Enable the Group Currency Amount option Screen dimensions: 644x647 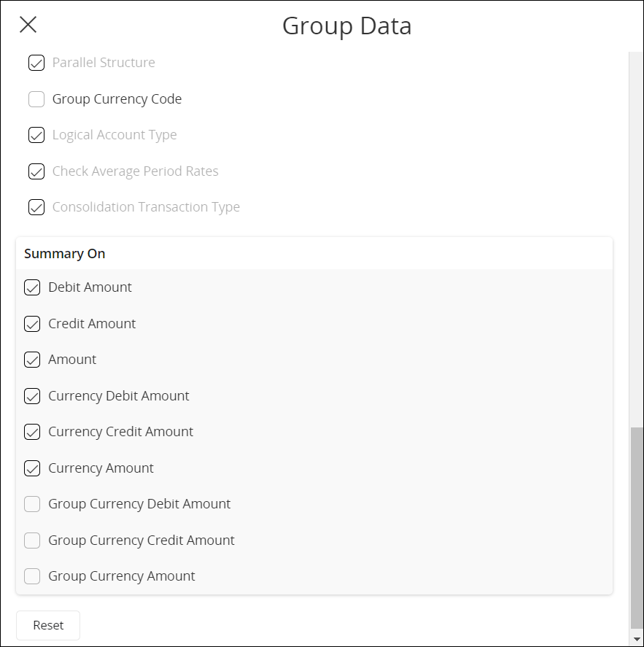[x=32, y=576]
